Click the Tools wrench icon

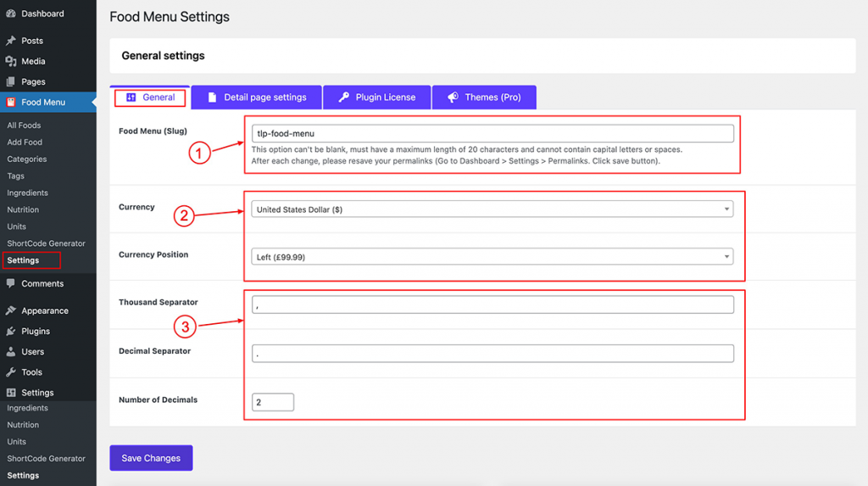pos(11,371)
